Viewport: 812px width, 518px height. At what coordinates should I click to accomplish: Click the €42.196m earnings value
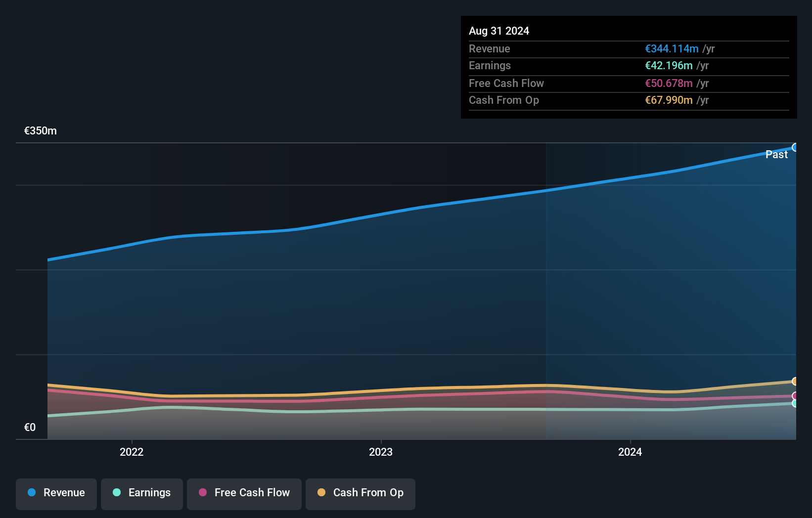[x=669, y=66]
